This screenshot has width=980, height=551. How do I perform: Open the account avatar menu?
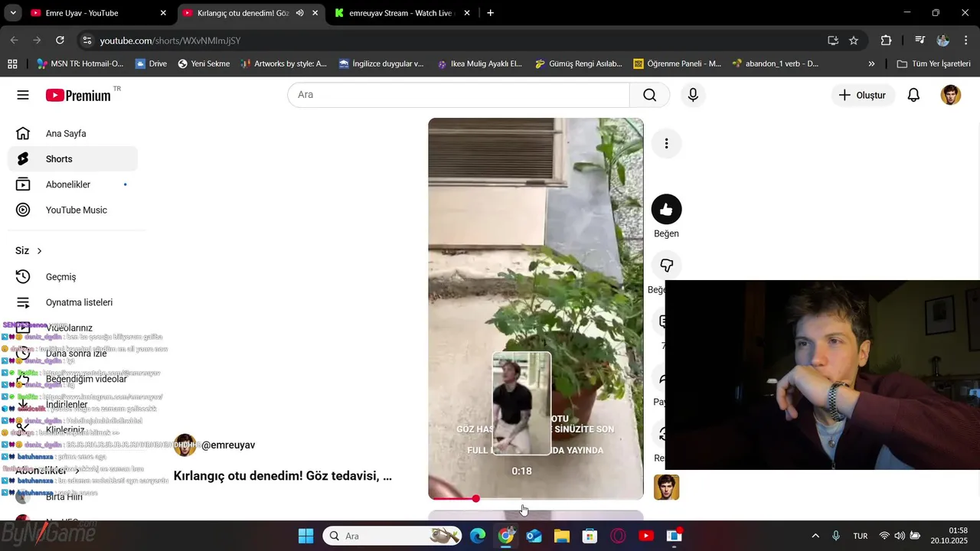(950, 95)
